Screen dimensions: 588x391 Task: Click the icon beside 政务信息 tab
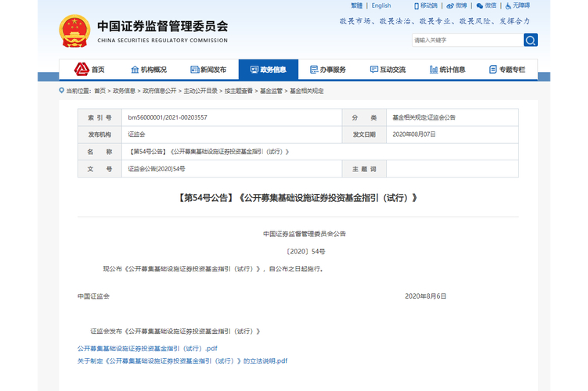254,70
